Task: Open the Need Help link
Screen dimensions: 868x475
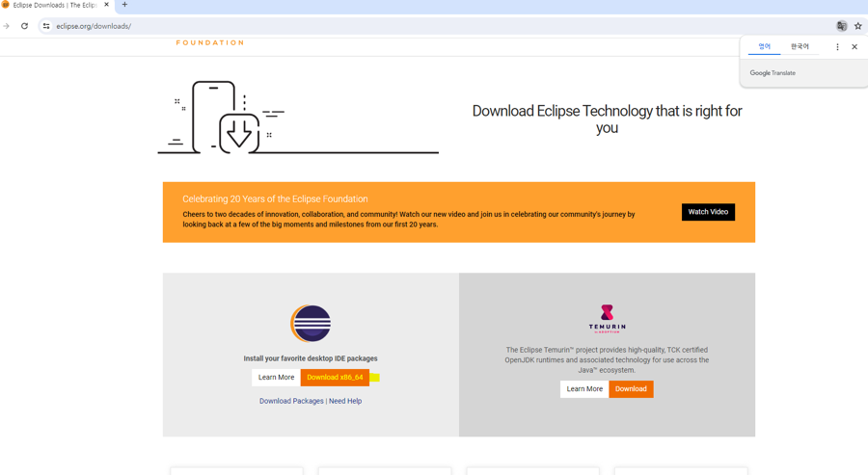Action: pyautogui.click(x=345, y=401)
